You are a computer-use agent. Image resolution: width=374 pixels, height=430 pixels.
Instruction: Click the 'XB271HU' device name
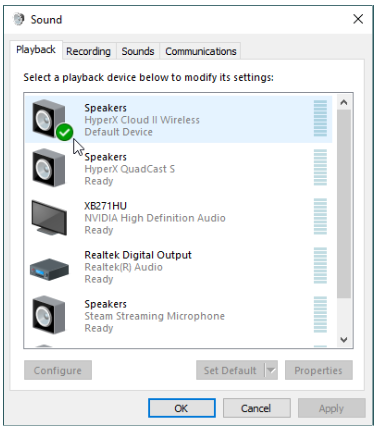(105, 206)
